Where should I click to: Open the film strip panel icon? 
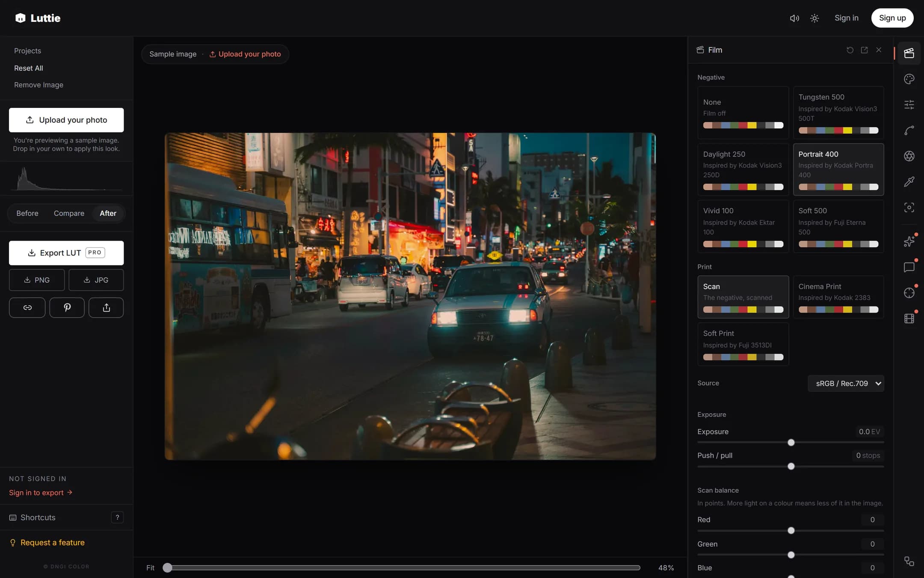(909, 319)
